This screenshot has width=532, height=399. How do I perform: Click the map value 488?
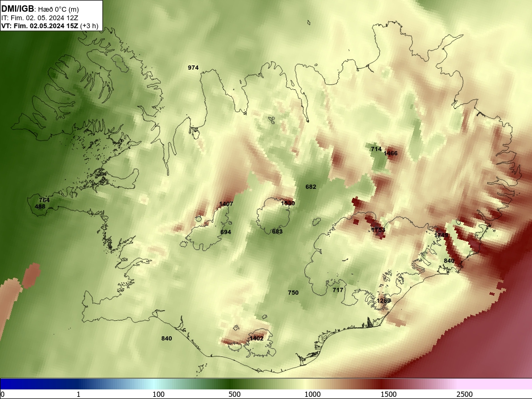[x=40, y=206]
